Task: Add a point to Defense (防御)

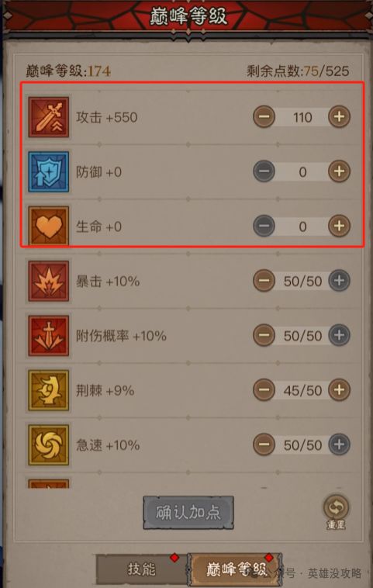Action: tap(339, 171)
